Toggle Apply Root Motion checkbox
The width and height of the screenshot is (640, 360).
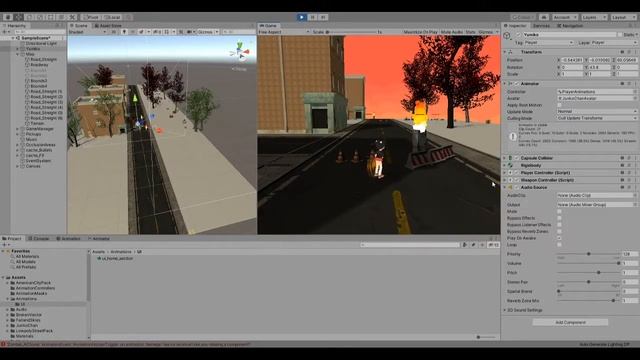tap(560, 105)
